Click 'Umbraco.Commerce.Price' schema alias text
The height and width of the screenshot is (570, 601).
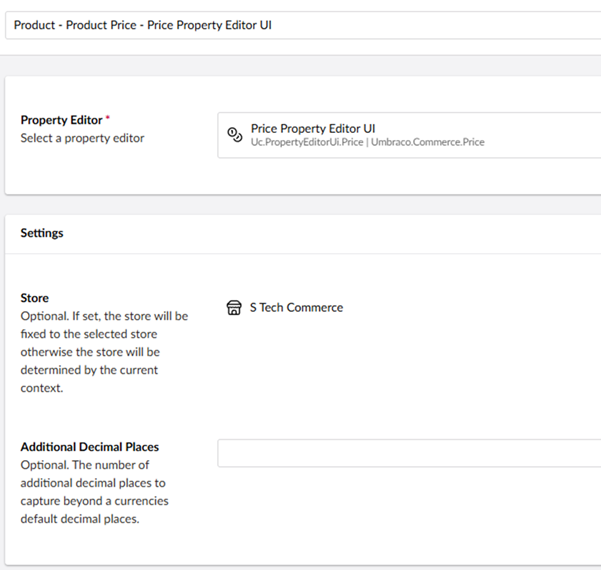(430, 143)
